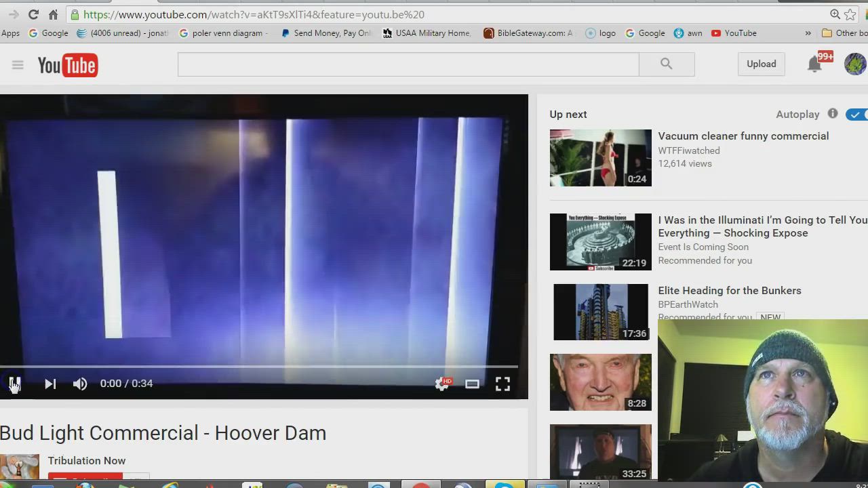The width and height of the screenshot is (868, 488).
Task: Open the USAA Military Home bookmark
Action: point(427,33)
